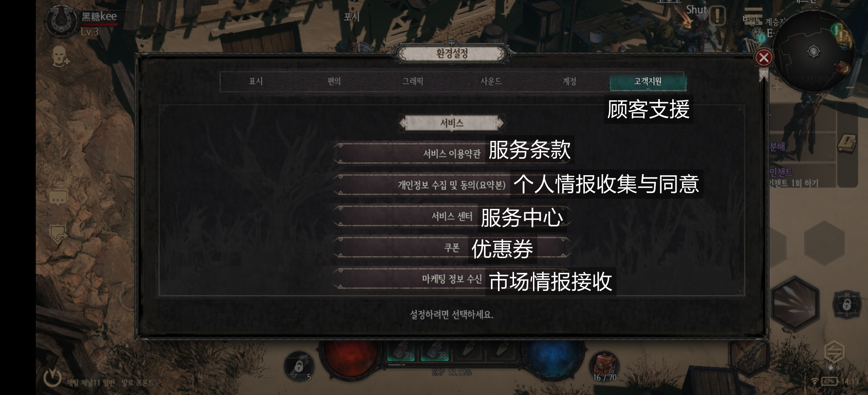Image resolution: width=868 pixels, height=395 pixels.
Task: Tap the circular minimap
Action: click(x=813, y=51)
